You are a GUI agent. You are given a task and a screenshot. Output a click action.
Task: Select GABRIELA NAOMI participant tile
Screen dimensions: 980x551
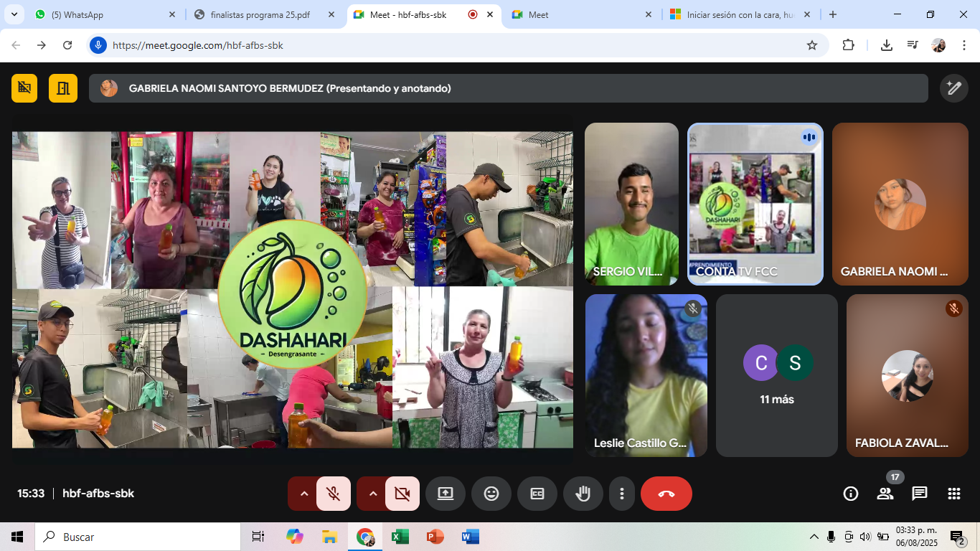(900, 204)
